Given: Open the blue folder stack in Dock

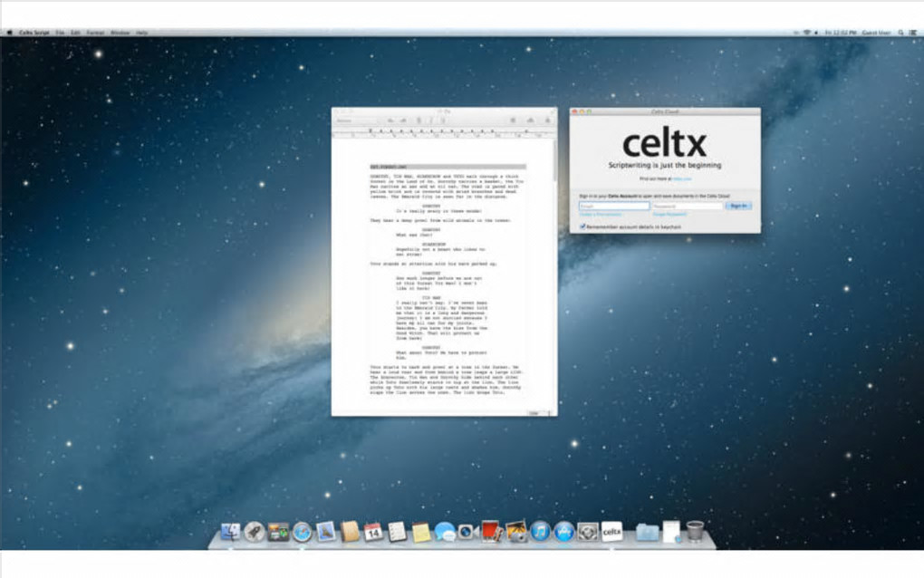Looking at the screenshot, I should 647,532.
